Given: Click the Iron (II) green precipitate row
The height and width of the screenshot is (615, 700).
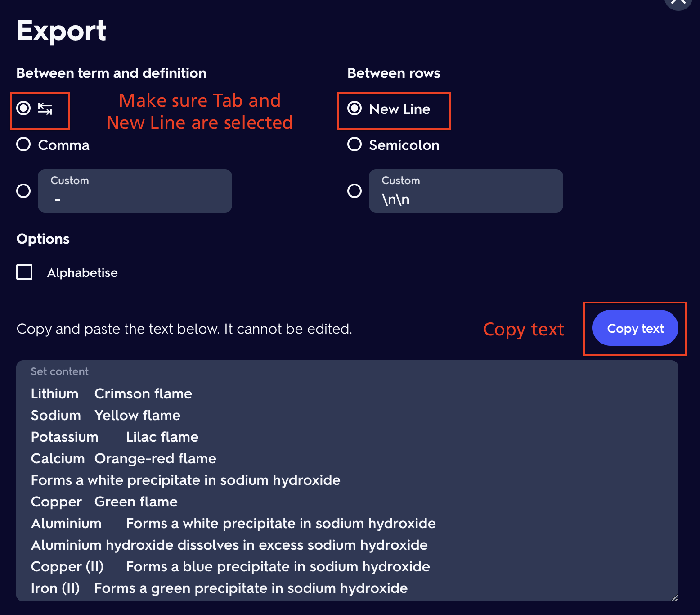Looking at the screenshot, I should [219, 588].
